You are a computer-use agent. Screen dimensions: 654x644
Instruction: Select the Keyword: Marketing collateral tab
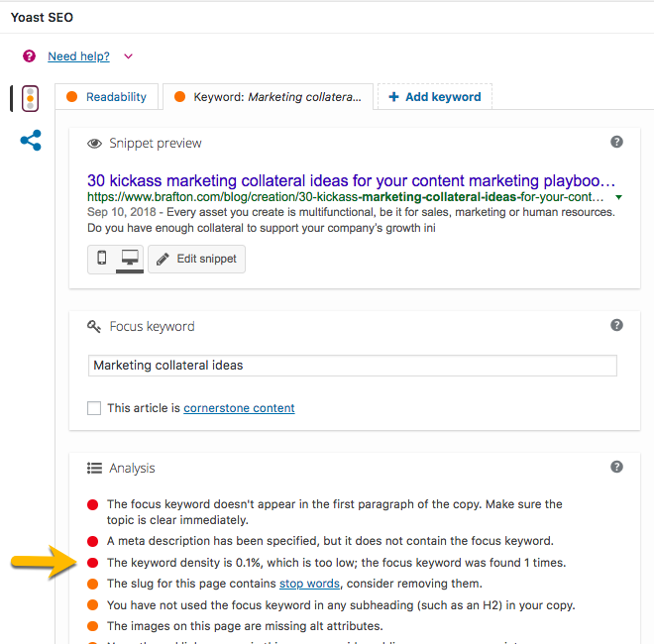tap(268, 97)
